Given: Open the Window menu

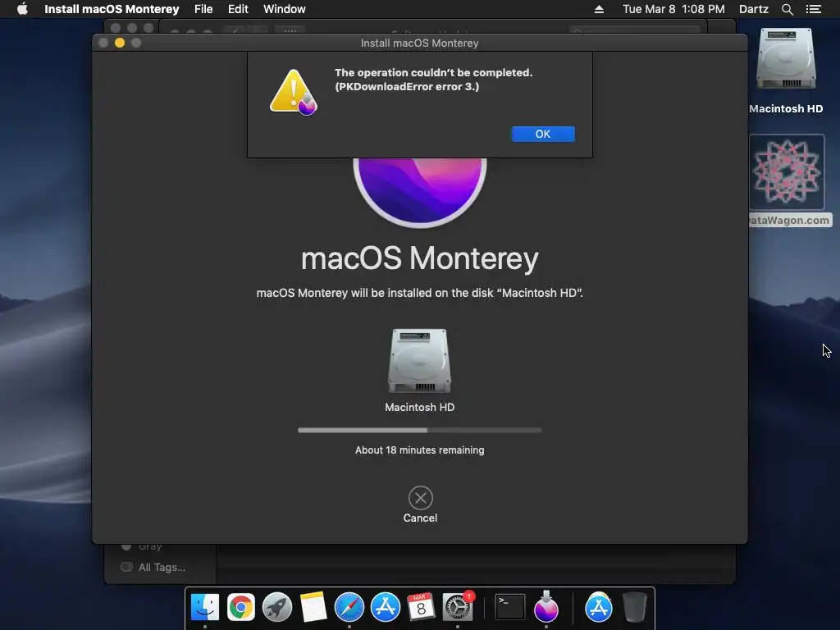Looking at the screenshot, I should 285,9.
